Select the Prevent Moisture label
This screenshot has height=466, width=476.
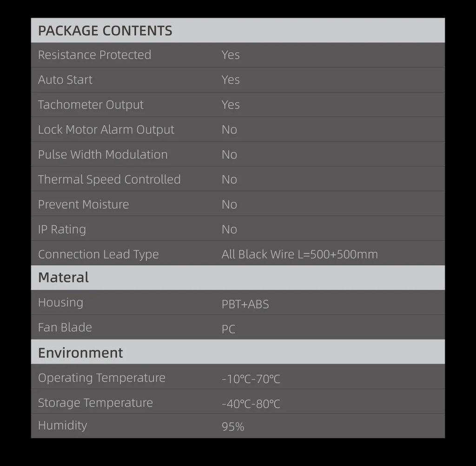[83, 205]
